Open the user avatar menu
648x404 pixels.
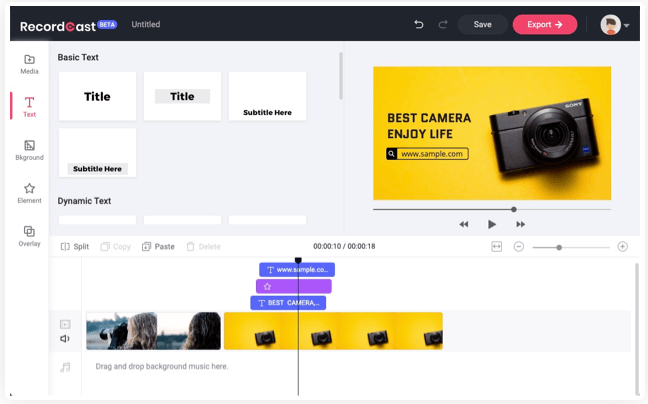[614, 25]
